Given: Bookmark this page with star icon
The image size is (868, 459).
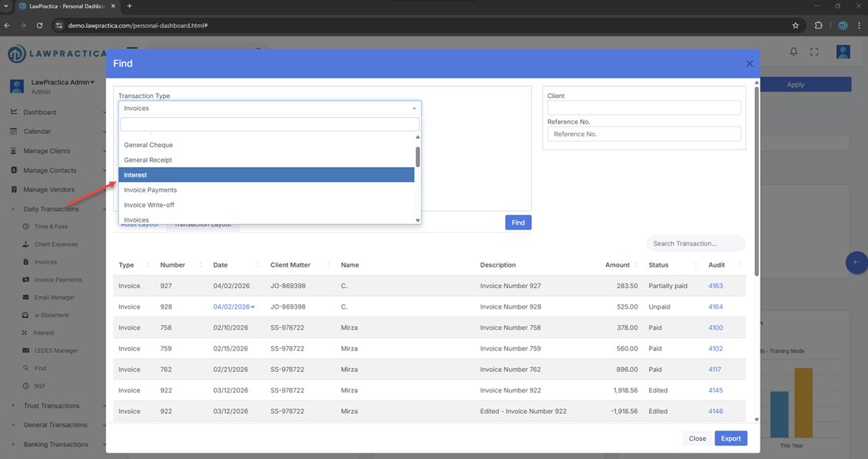Looking at the screenshot, I should (795, 25).
